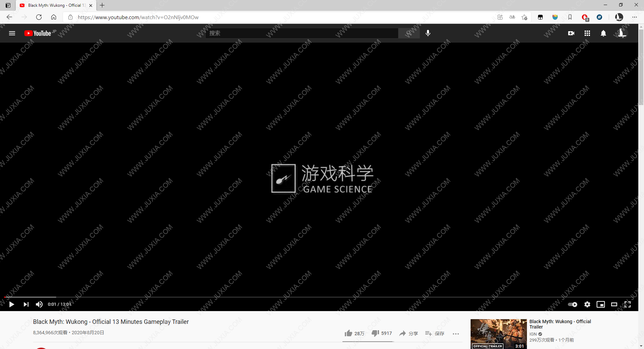Image resolution: width=644 pixels, height=349 pixels.
Task: Skip to the next video
Action: tap(26, 304)
